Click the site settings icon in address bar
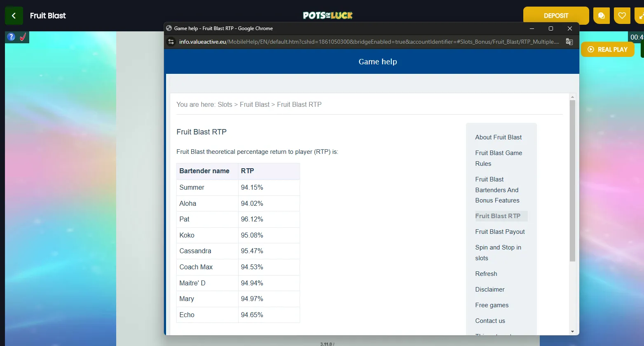The height and width of the screenshot is (346, 644). [x=171, y=42]
